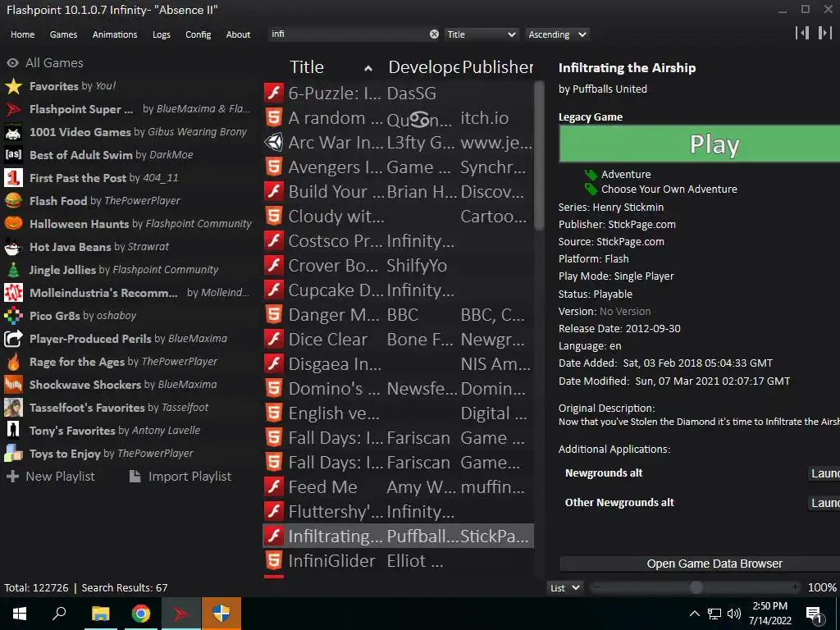Launch the Newgrounds alt application

[x=824, y=473]
